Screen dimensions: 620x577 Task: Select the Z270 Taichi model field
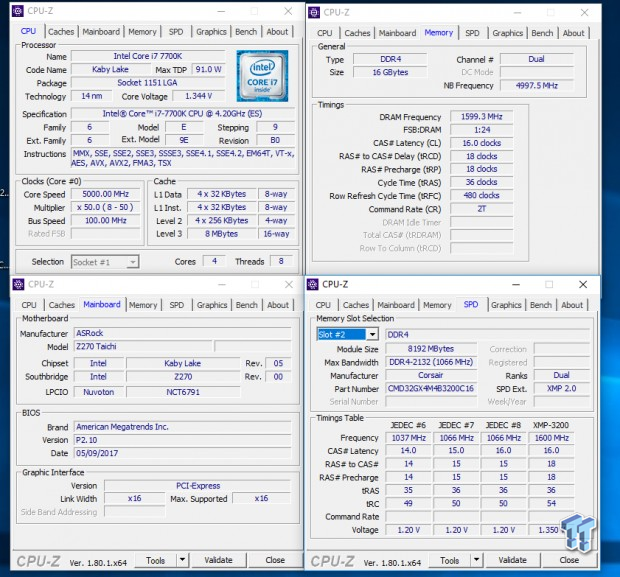point(143,346)
